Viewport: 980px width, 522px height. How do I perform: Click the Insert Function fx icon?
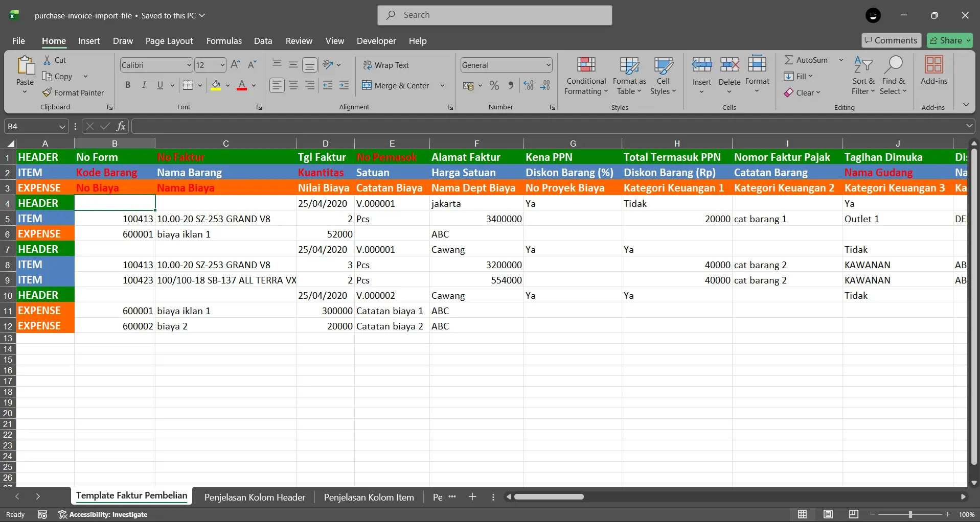point(121,126)
